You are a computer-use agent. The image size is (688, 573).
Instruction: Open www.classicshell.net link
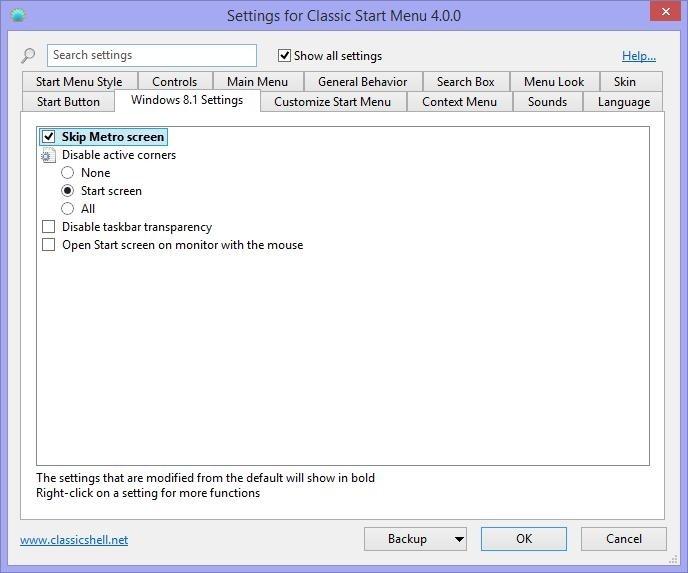pyautogui.click(x=74, y=540)
